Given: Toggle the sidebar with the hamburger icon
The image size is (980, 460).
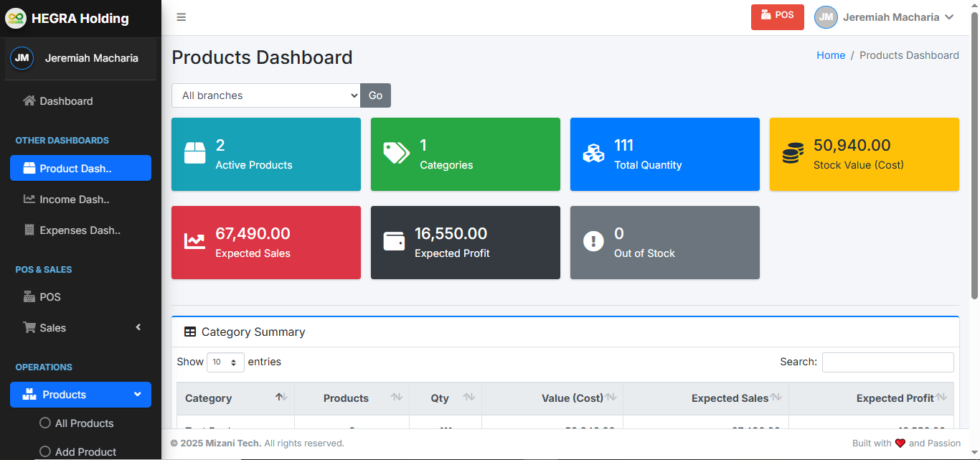Looking at the screenshot, I should (x=181, y=17).
